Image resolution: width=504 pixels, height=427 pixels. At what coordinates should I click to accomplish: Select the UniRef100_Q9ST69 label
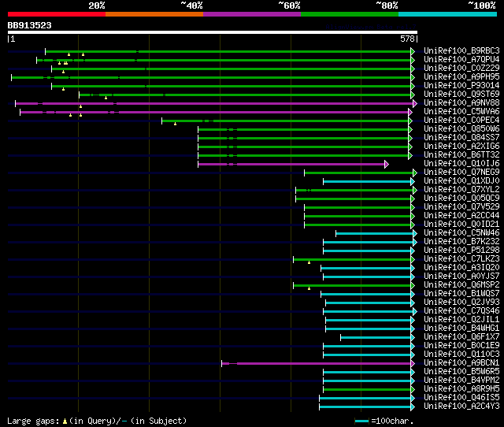click(x=461, y=95)
